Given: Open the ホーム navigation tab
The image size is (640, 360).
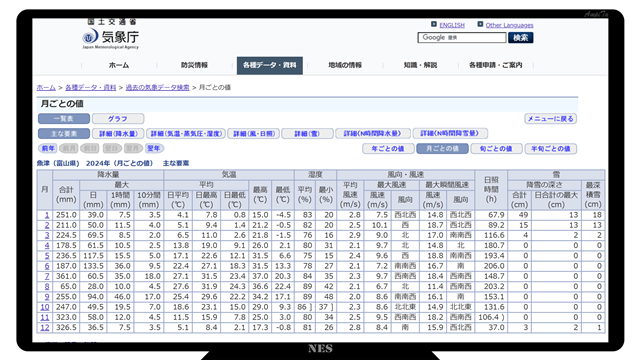Looking at the screenshot, I should coord(119,65).
